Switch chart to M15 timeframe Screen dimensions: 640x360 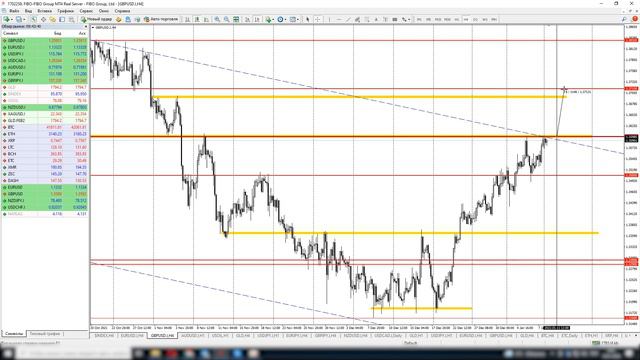click(438, 19)
